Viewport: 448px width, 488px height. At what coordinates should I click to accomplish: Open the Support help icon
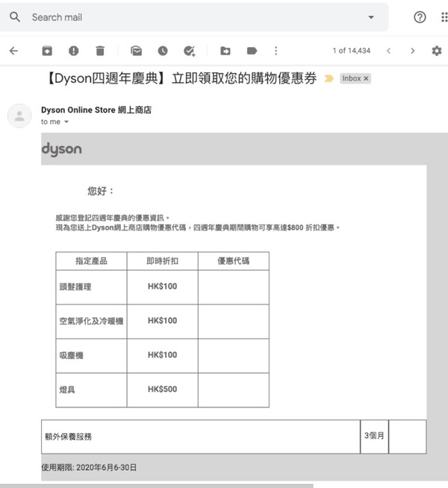(x=420, y=17)
